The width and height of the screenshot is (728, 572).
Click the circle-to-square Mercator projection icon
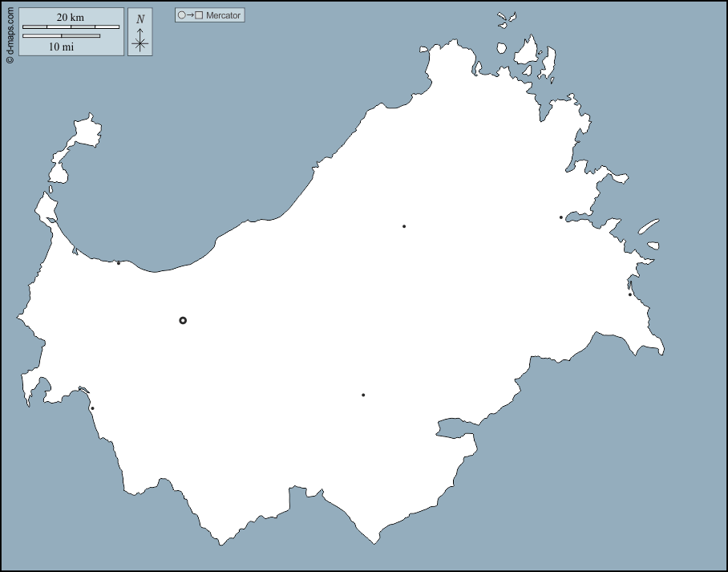point(190,15)
